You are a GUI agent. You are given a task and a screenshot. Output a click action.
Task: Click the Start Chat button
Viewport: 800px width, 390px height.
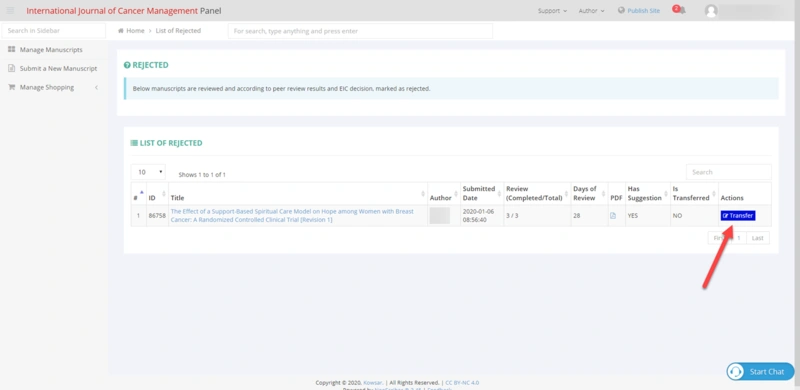click(760, 372)
